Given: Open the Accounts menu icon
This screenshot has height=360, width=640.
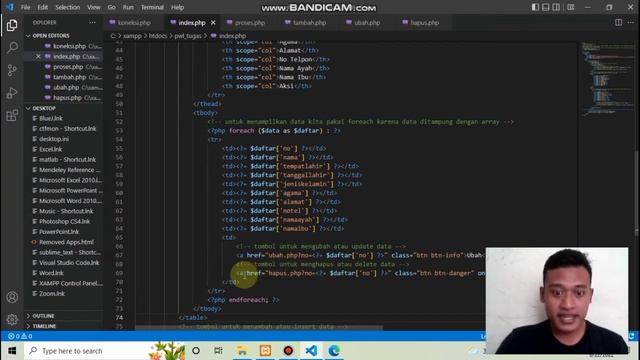Looking at the screenshot, I should coord(12,297).
